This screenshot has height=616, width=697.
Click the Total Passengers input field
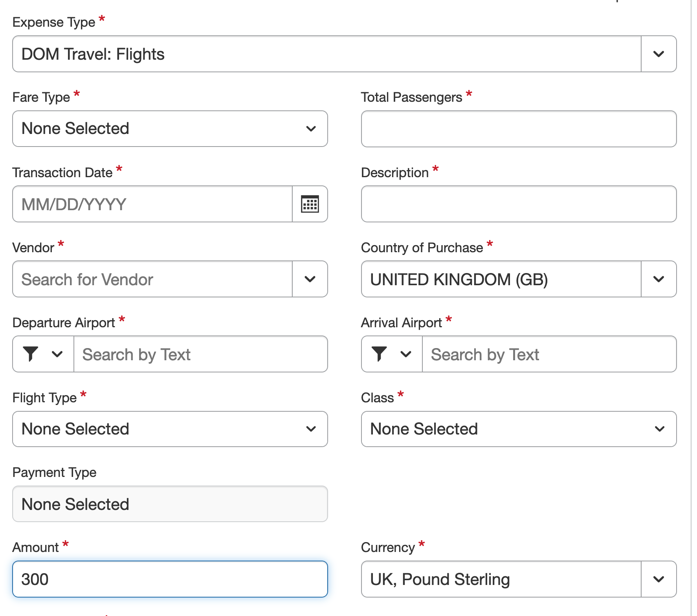pyautogui.click(x=519, y=129)
